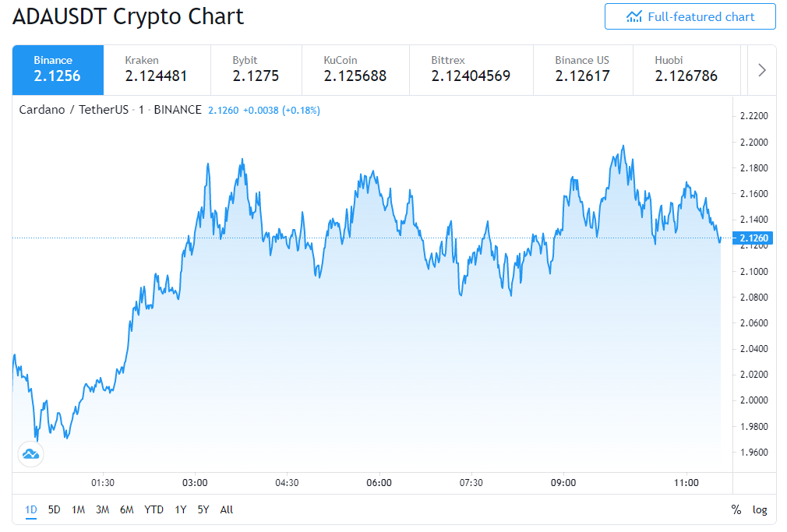Select the KuCoin exchange tab

pos(356,70)
